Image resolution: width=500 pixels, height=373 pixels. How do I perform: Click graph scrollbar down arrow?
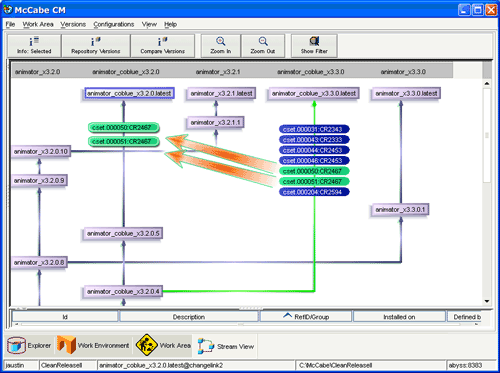click(487, 301)
